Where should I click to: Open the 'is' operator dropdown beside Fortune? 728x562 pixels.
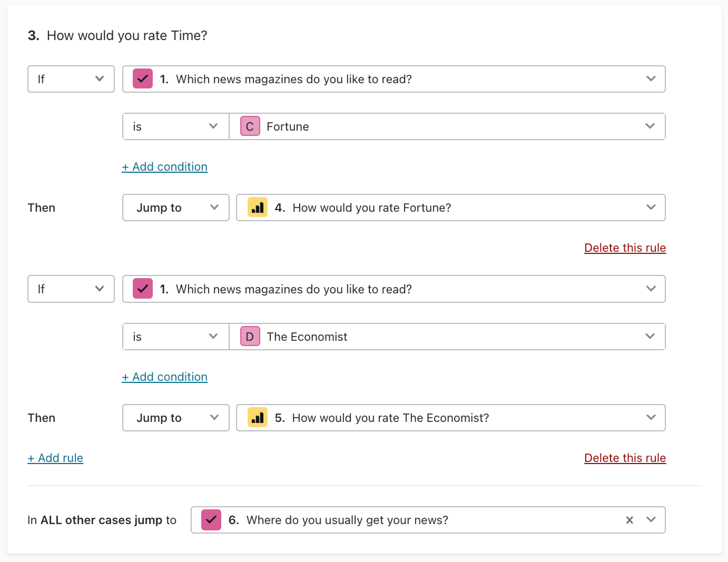[x=176, y=126]
